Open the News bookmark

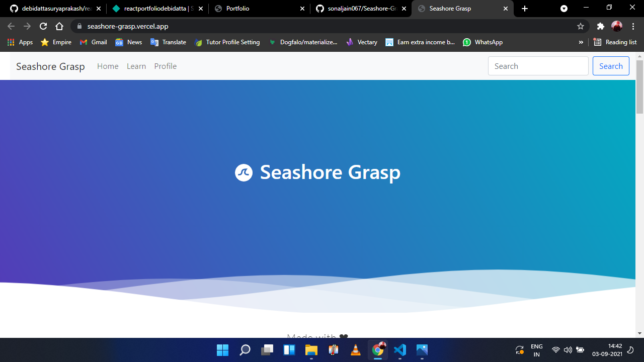[128, 42]
